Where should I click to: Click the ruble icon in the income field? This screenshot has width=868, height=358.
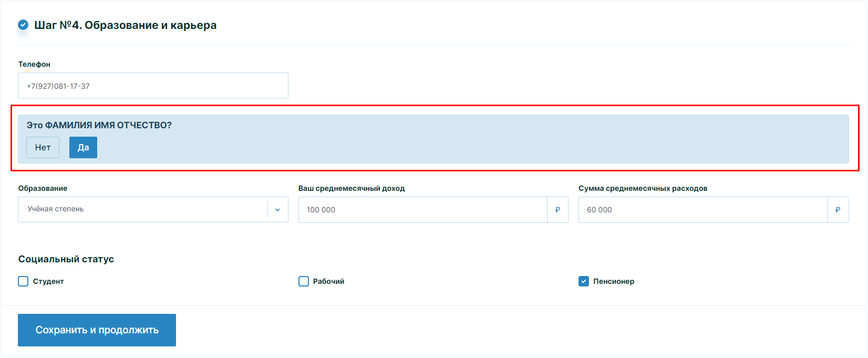(x=557, y=210)
